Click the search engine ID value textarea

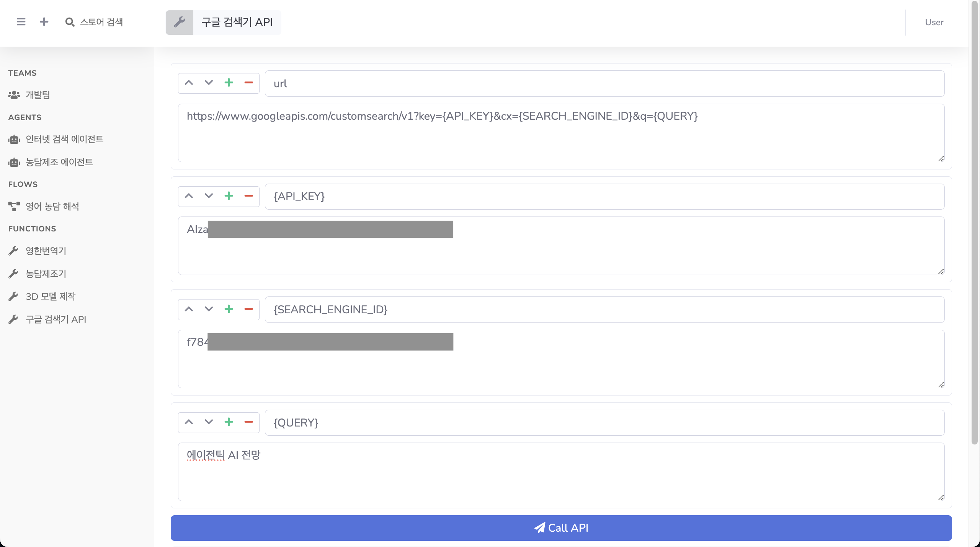561,359
